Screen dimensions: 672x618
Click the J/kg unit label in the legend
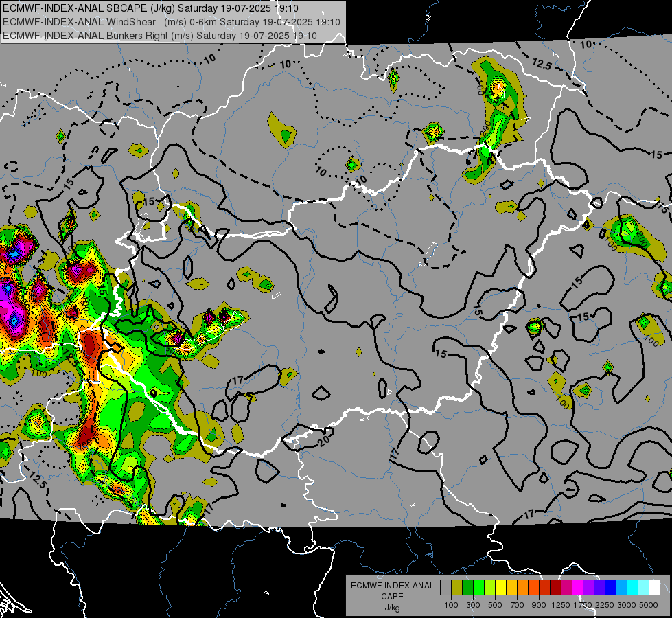click(392, 608)
